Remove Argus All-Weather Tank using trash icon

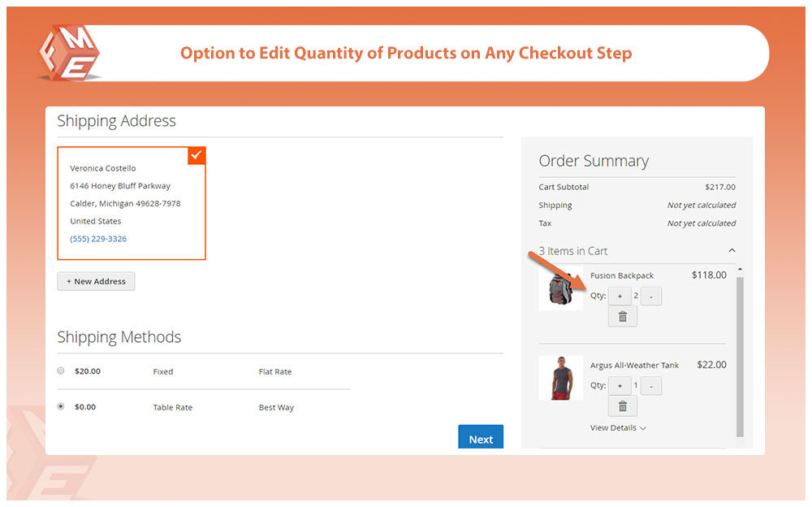pyautogui.click(x=622, y=406)
